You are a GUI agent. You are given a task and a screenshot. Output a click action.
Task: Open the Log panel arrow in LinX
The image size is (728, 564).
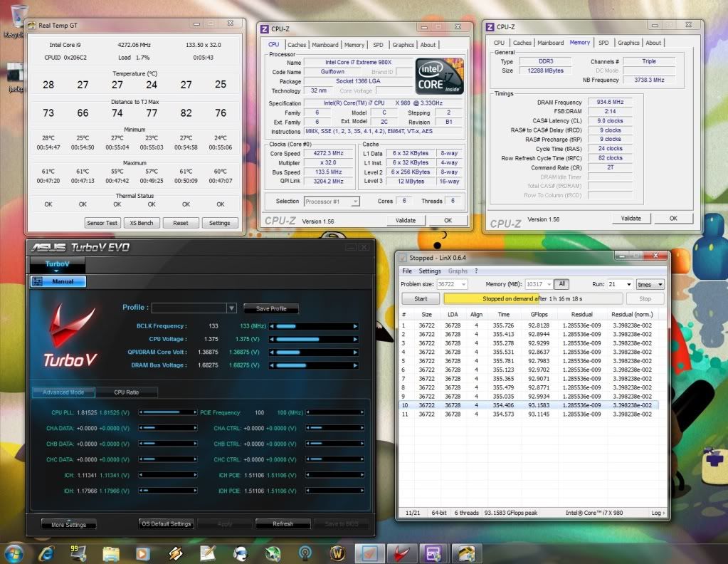click(658, 513)
